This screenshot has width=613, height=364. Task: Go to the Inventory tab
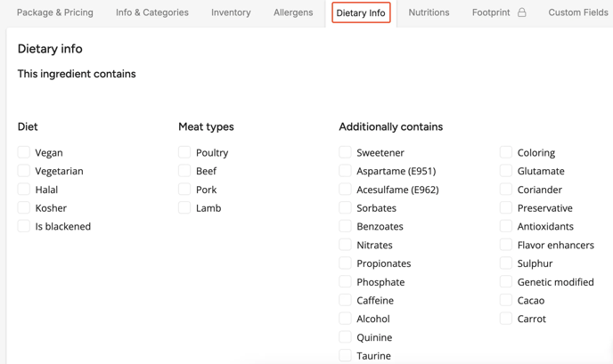(231, 13)
